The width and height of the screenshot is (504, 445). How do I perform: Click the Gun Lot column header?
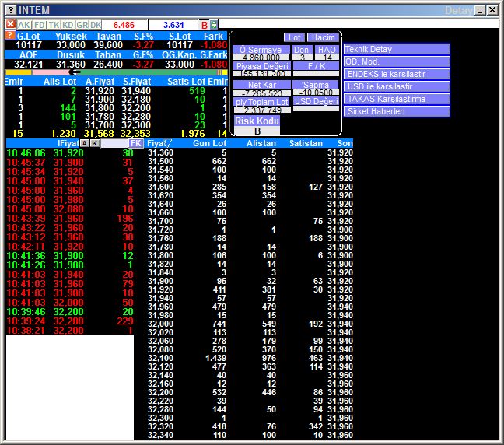click(x=209, y=143)
